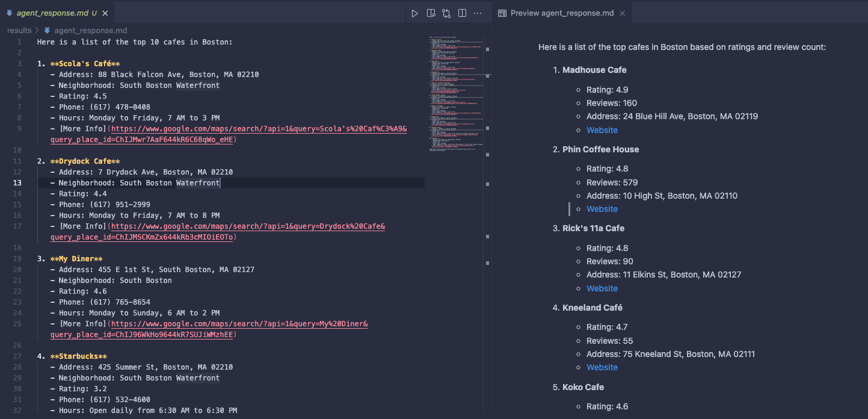Viewport: 868px width, 419px height.
Task: Select the results breadcrumb item
Action: 18,30
